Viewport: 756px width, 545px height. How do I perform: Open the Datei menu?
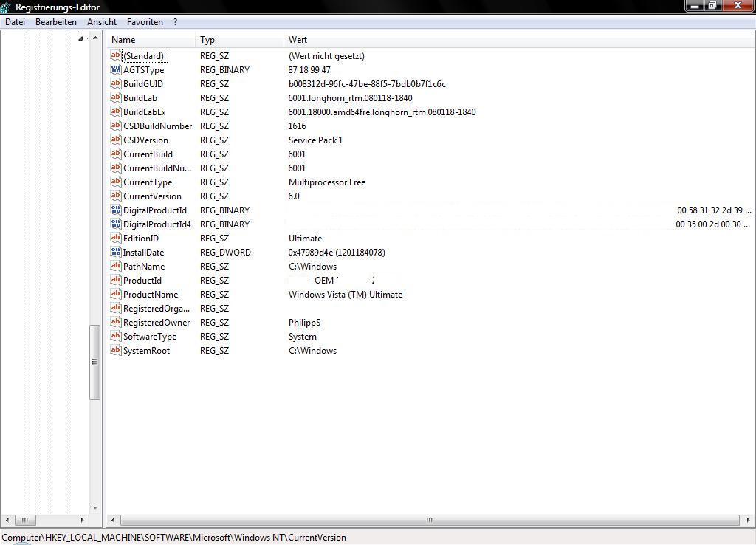pyautogui.click(x=15, y=21)
